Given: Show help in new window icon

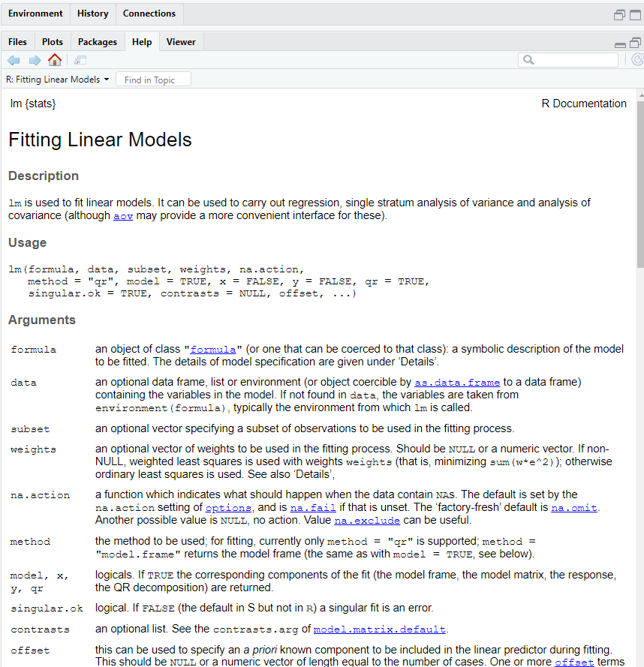Looking at the screenshot, I should click(80, 60).
